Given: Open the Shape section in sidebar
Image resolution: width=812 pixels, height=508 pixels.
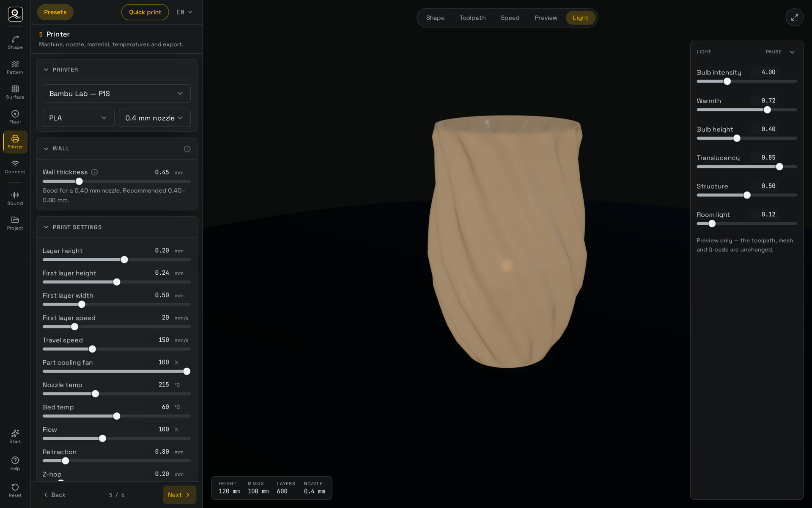Looking at the screenshot, I should tap(15, 42).
